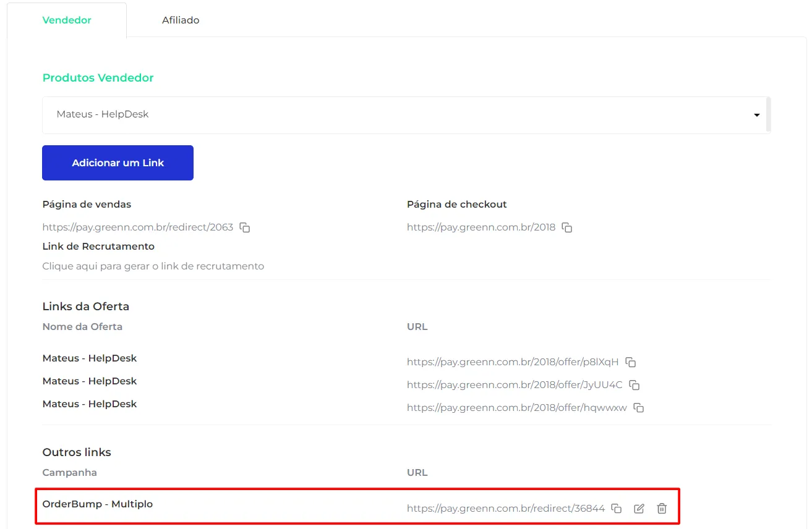
Task: Click the Página de vendas label
Action: [x=87, y=205]
